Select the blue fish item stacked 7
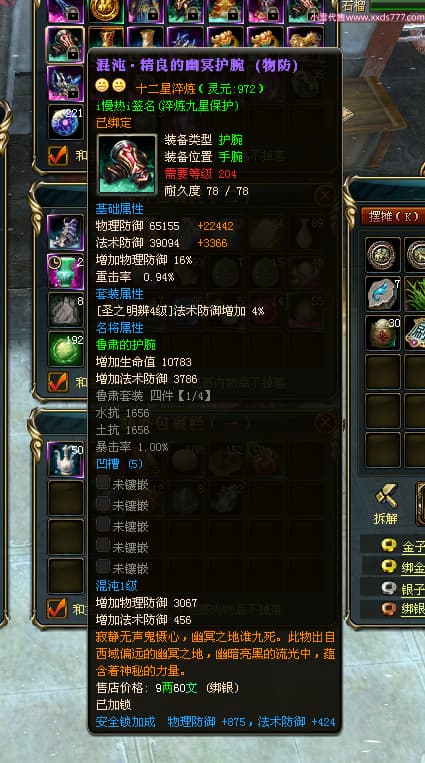Viewport: 425px width, 763px height. coord(383,294)
